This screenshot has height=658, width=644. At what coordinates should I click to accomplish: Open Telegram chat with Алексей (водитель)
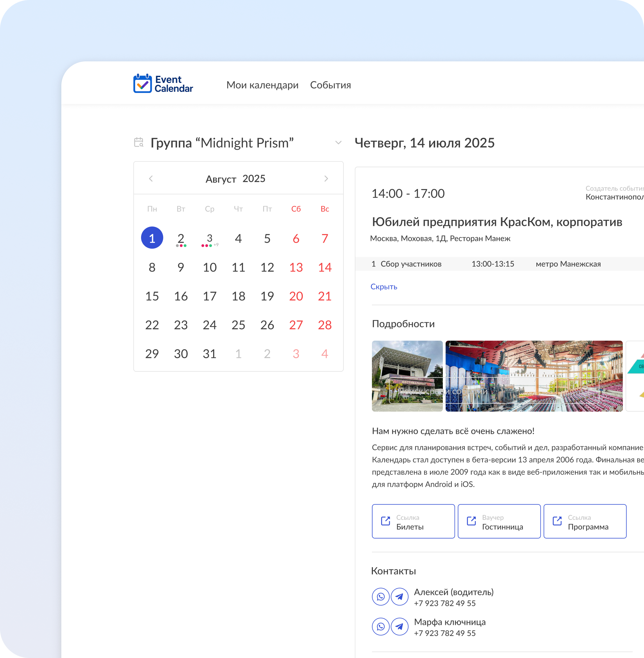point(400,597)
